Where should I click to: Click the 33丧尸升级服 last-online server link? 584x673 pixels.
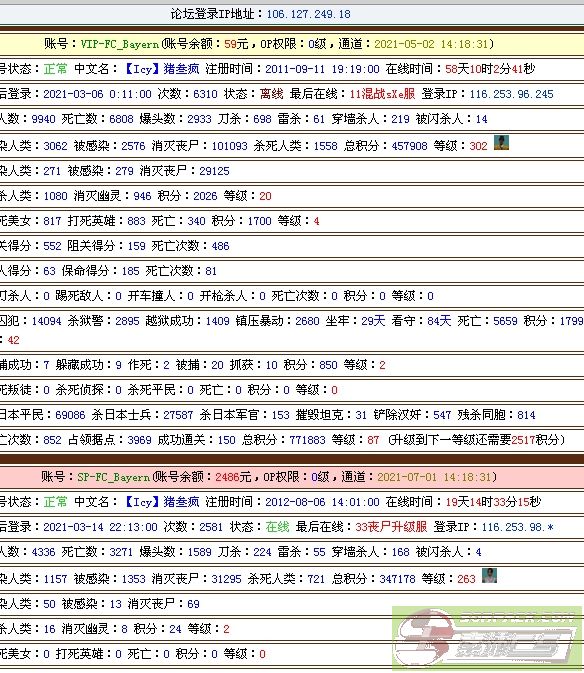click(391, 527)
